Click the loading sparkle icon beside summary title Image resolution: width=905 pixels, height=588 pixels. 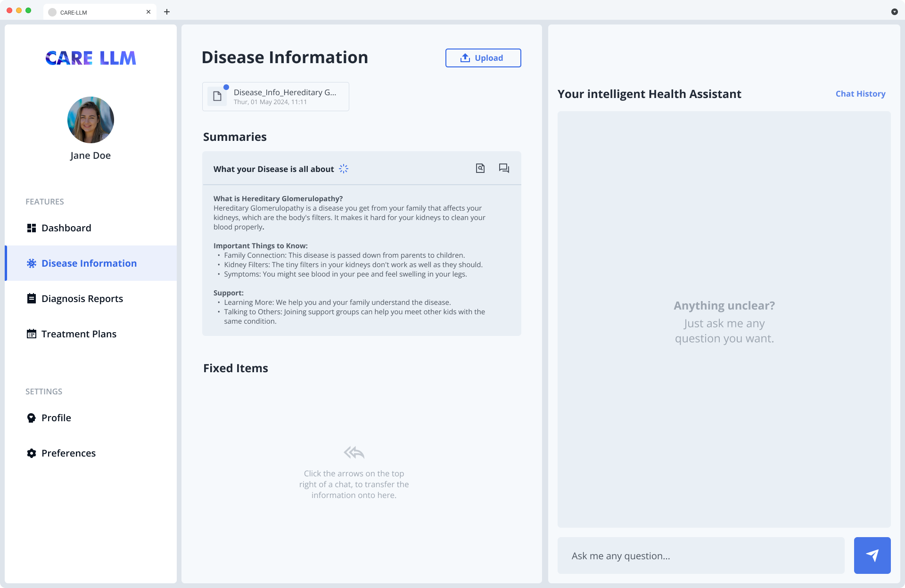[x=344, y=169]
